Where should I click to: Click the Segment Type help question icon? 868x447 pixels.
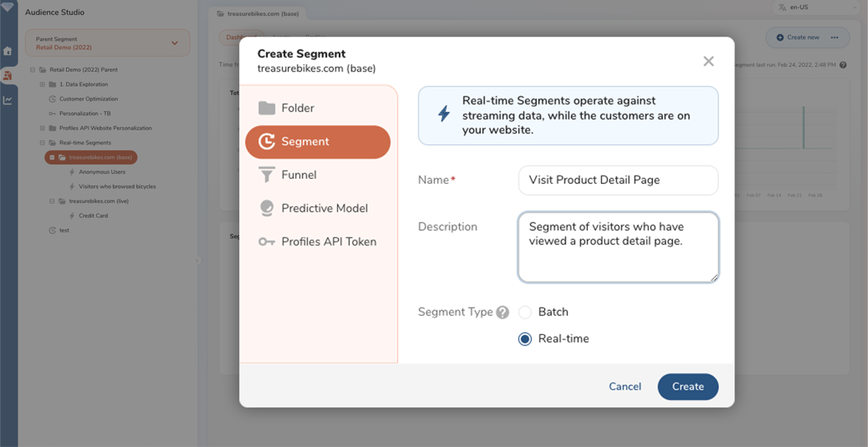coord(503,313)
